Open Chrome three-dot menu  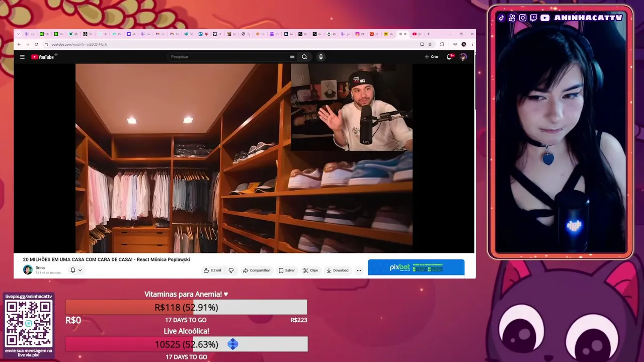[x=472, y=44]
